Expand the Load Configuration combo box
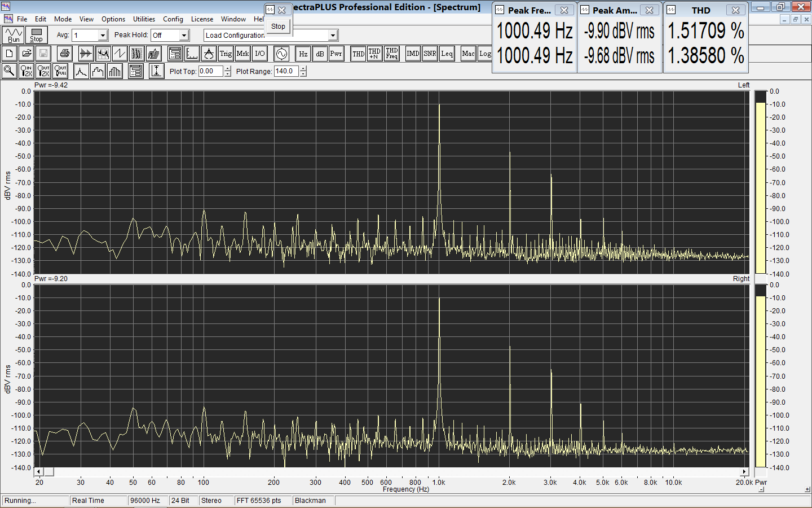Screen dimensions: 812x508 point(333,36)
